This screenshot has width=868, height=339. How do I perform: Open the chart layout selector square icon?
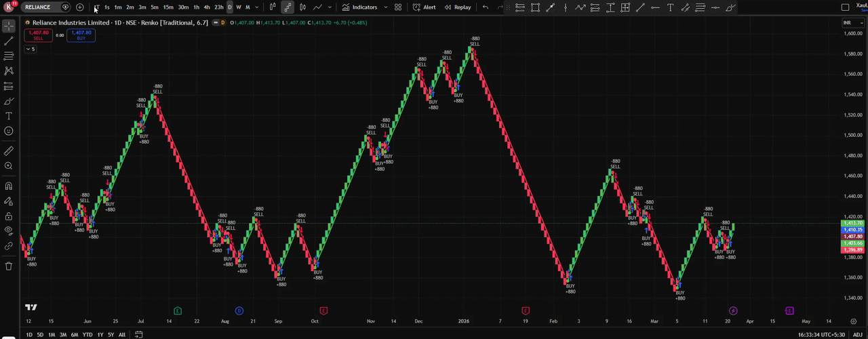pos(845,7)
